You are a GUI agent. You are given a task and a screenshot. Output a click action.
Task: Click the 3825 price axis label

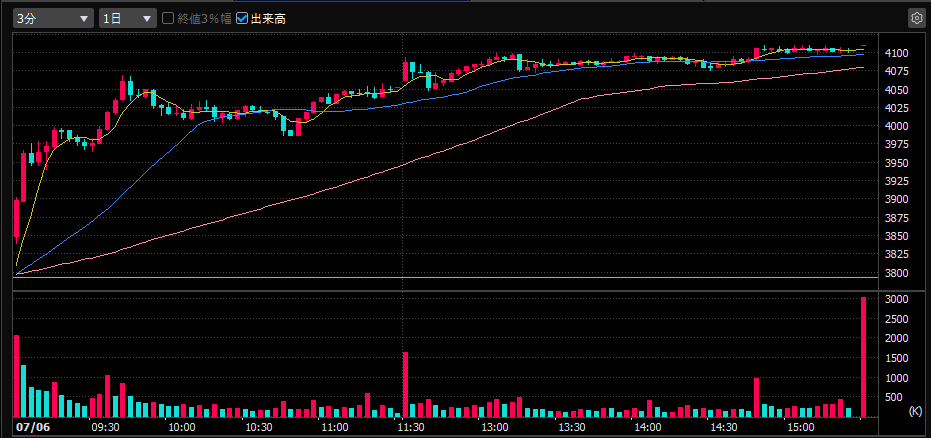point(896,255)
